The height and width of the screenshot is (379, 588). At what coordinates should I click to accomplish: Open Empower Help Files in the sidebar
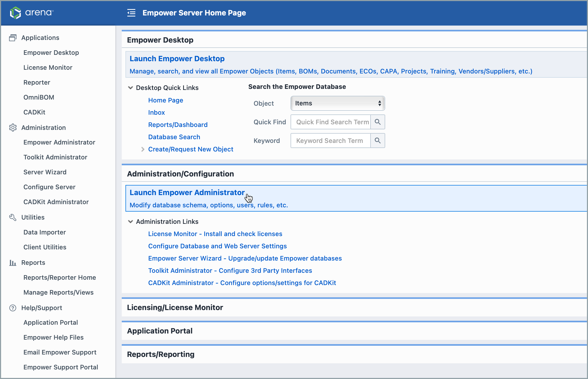point(53,337)
